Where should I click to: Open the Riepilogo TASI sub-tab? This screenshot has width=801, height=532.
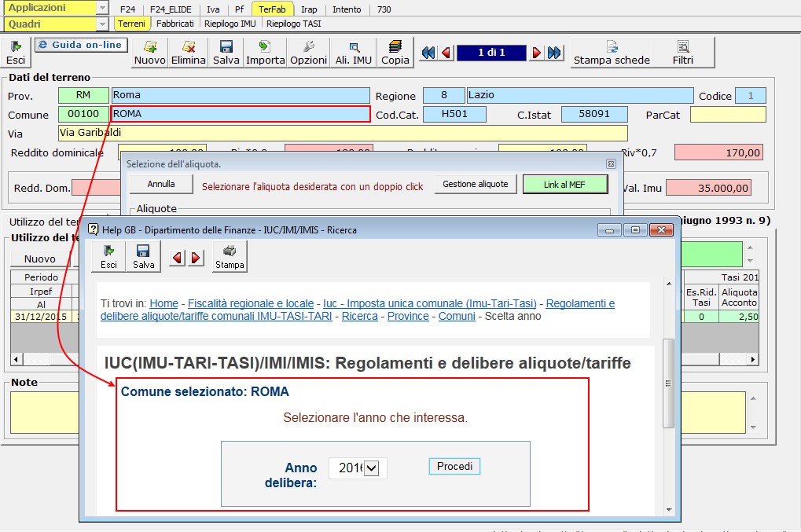(294, 24)
